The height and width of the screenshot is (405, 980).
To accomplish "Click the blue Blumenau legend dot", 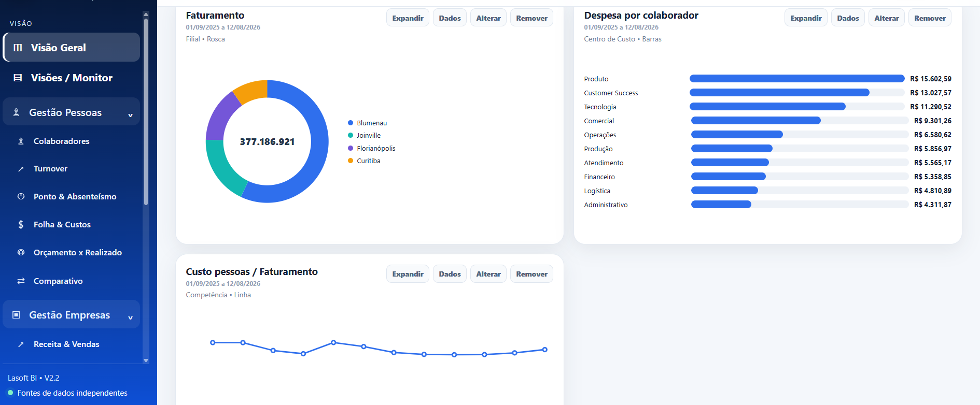I will pos(351,123).
